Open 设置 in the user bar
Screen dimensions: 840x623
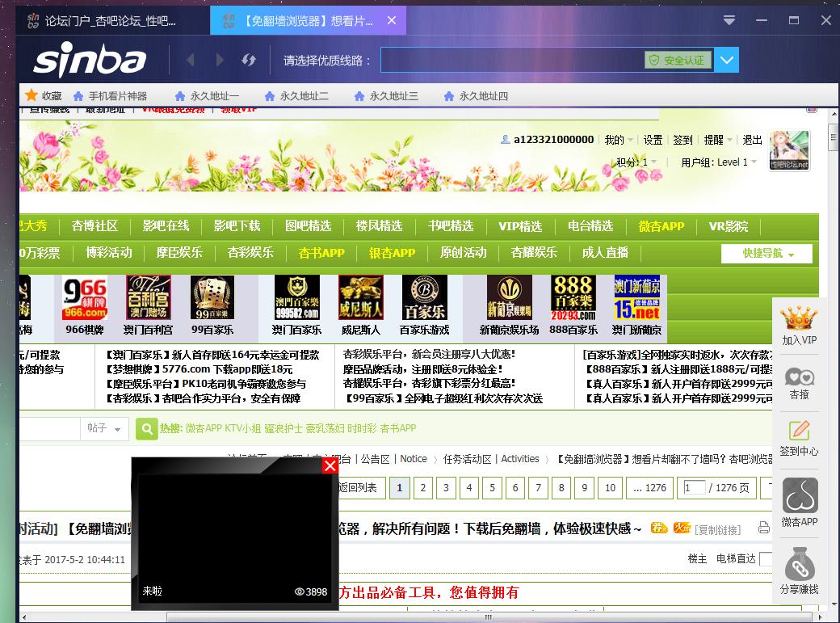pyautogui.click(x=653, y=140)
